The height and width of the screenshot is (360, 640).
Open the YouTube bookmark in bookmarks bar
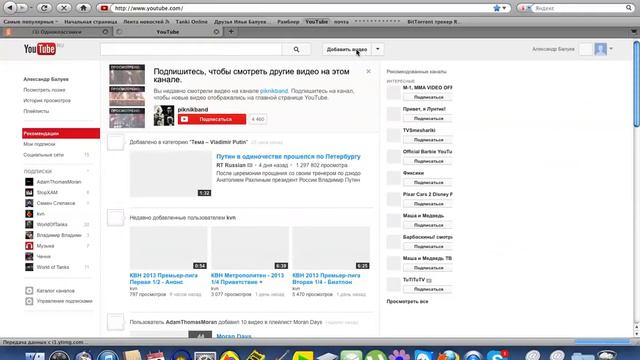tap(316, 22)
